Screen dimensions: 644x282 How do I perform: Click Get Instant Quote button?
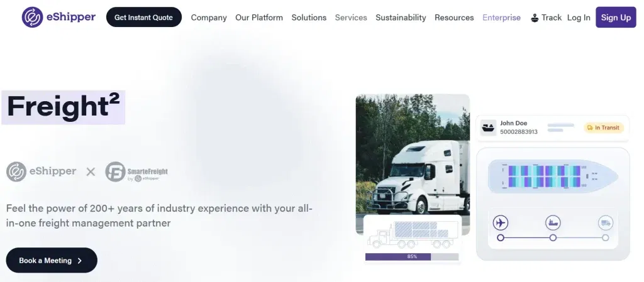[x=144, y=17]
